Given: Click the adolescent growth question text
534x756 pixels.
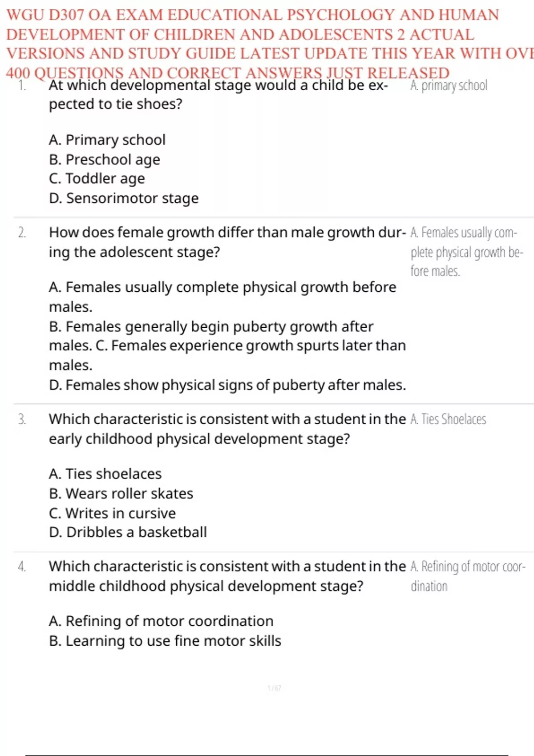Looking at the screenshot, I should pyautogui.click(x=227, y=242).
